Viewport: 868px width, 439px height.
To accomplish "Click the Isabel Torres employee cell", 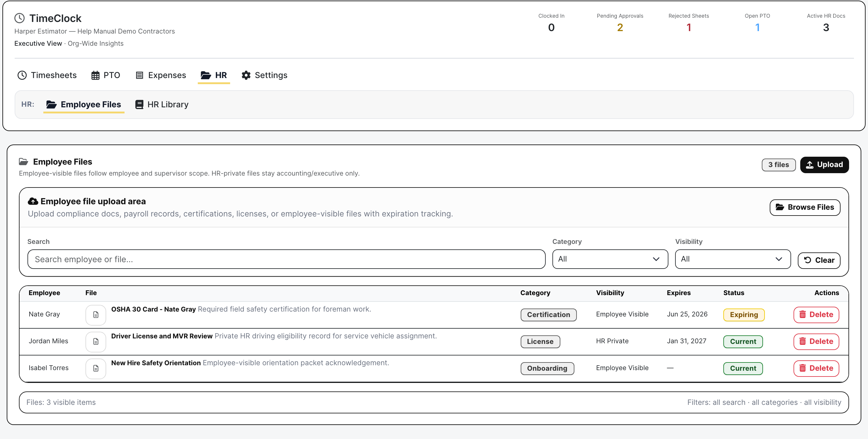I will (x=49, y=368).
